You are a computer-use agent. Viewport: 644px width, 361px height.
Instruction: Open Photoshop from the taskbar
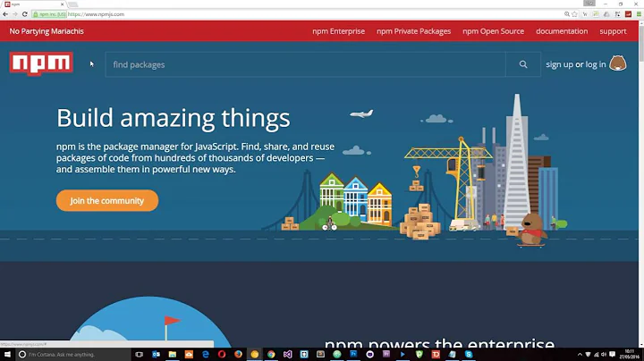tap(353, 355)
